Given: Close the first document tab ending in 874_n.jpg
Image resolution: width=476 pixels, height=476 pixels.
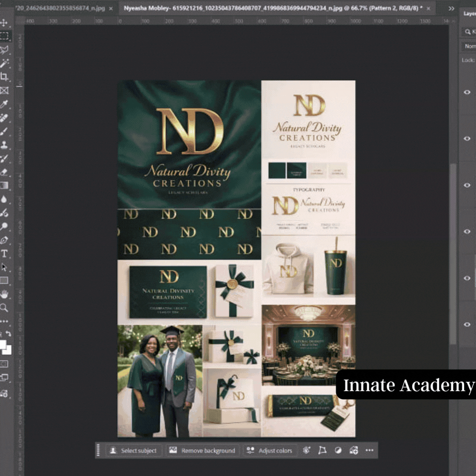Looking at the screenshot, I should point(111,8).
